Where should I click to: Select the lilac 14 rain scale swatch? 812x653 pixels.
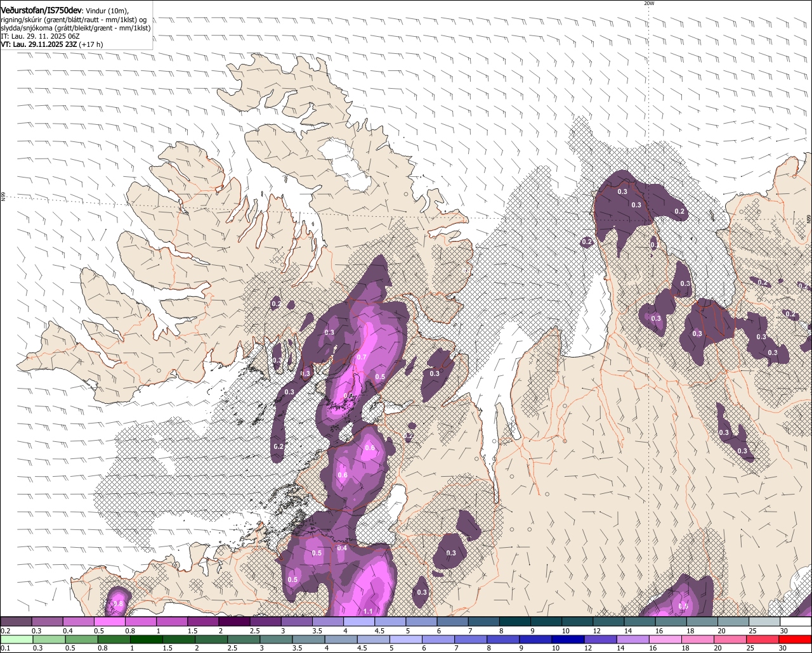pyautogui.click(x=633, y=639)
